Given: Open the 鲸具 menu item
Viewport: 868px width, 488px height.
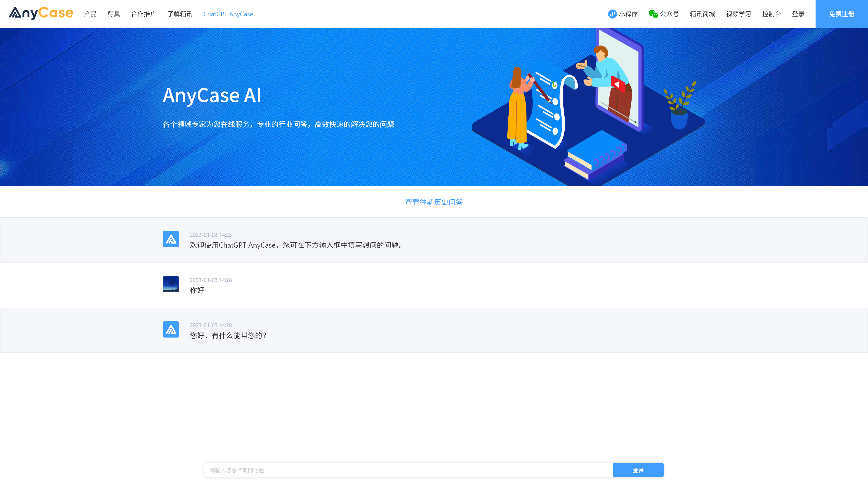Looking at the screenshot, I should [x=114, y=14].
